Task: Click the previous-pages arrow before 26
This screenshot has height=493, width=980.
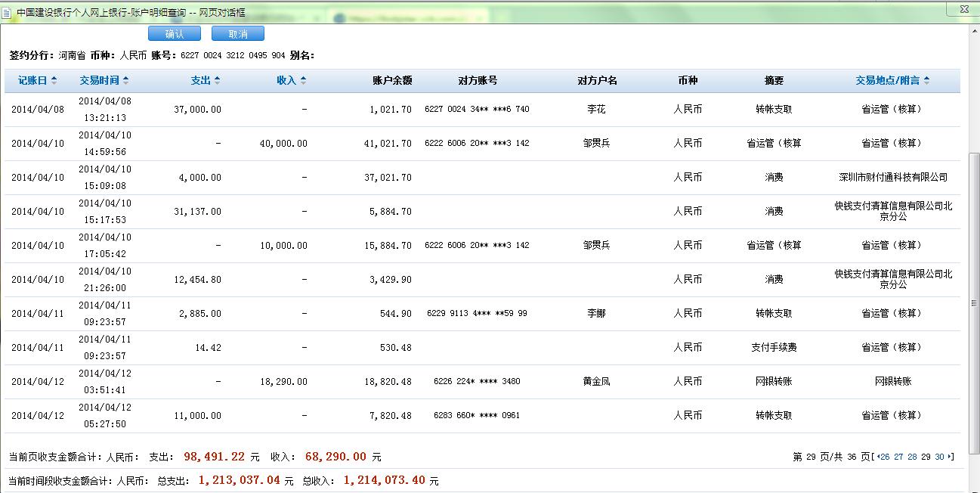Action: pos(877,457)
